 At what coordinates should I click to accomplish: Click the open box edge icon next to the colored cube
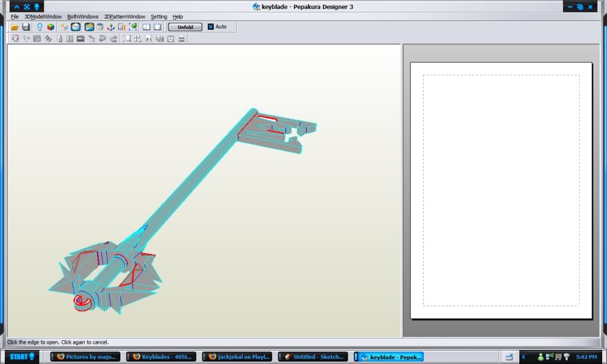click(x=64, y=27)
